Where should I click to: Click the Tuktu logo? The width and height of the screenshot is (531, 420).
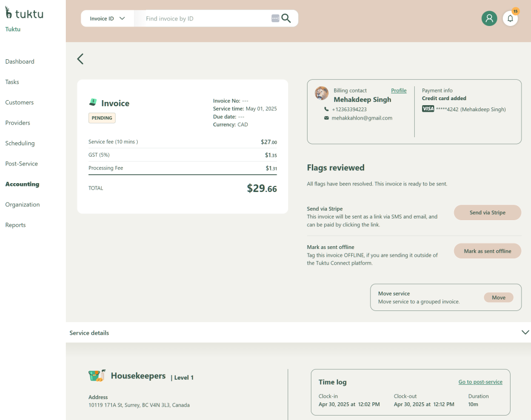pyautogui.click(x=24, y=14)
